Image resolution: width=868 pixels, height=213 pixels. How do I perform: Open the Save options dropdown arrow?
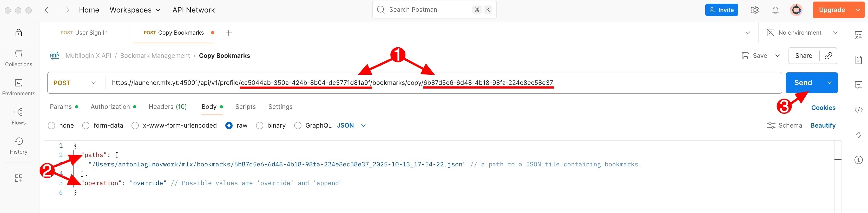(x=777, y=56)
